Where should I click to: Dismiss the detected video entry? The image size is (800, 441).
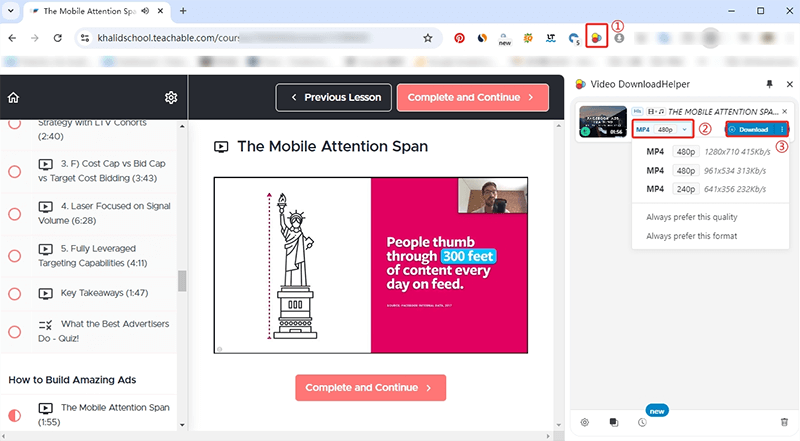pos(785,111)
